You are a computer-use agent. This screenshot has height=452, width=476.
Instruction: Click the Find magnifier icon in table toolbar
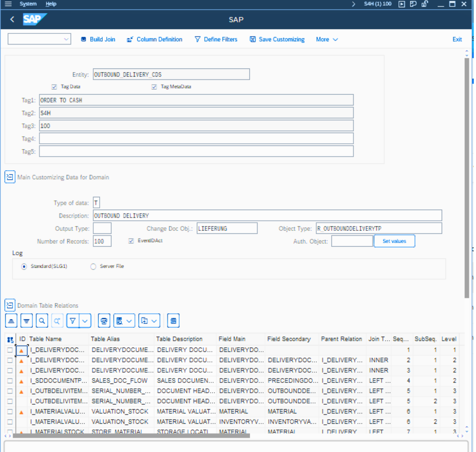[x=42, y=321]
